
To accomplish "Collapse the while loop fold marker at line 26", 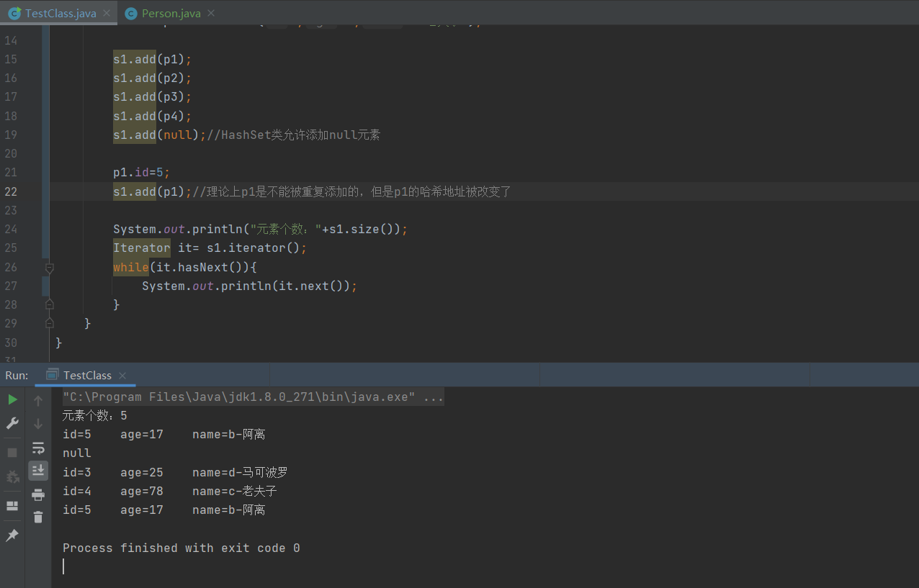I will tap(50, 267).
